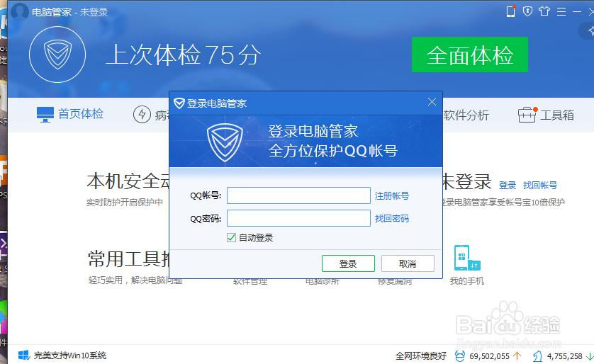Click the 上次体检75分 score text

(184, 55)
